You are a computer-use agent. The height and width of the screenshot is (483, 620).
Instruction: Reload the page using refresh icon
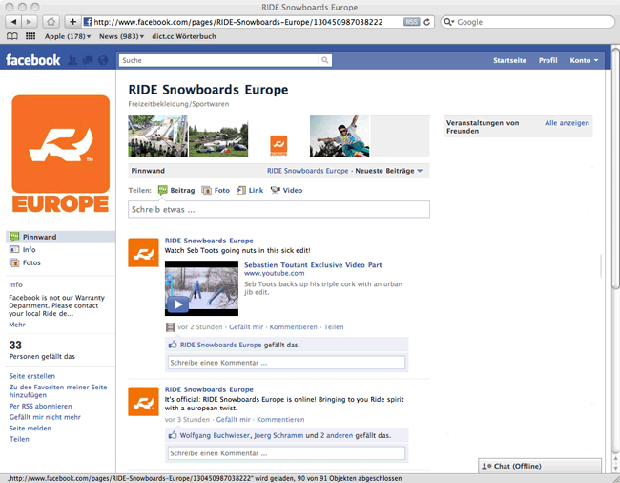point(427,22)
